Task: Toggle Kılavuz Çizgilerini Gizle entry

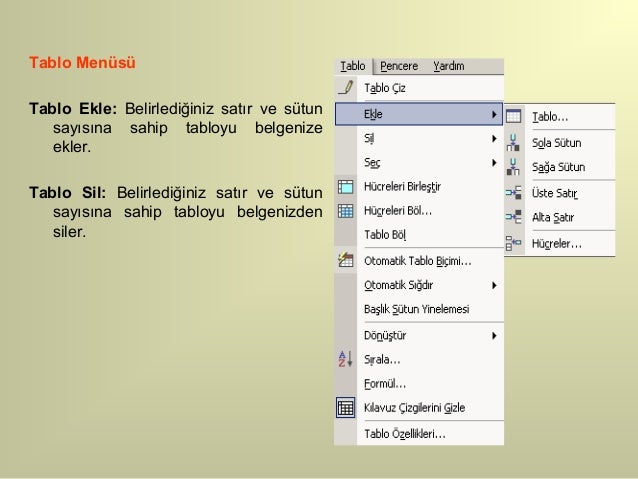Action: point(414,408)
